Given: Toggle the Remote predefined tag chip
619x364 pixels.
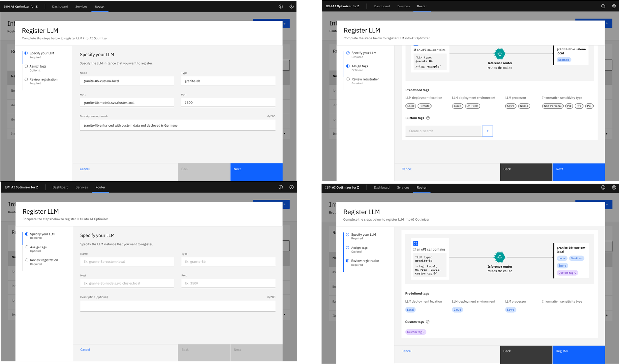Looking at the screenshot, I should point(424,106).
